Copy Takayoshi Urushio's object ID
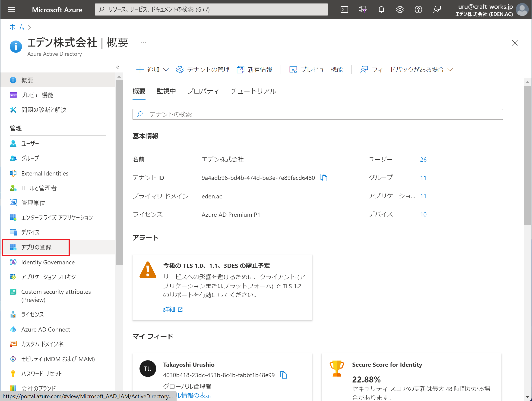 tap(284, 375)
